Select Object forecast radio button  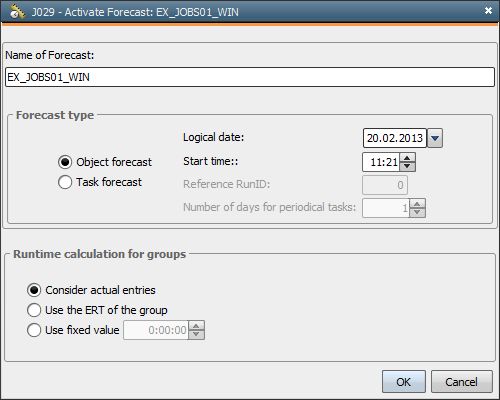pos(65,162)
